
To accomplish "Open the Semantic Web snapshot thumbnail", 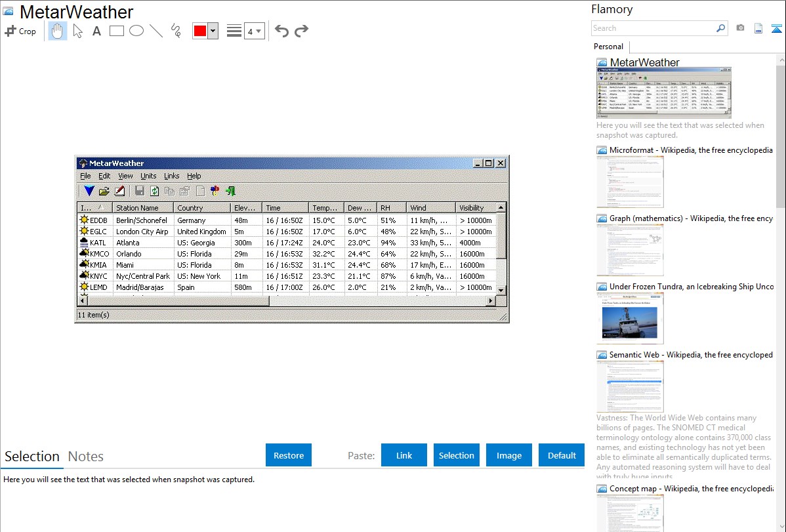I will 630,386.
